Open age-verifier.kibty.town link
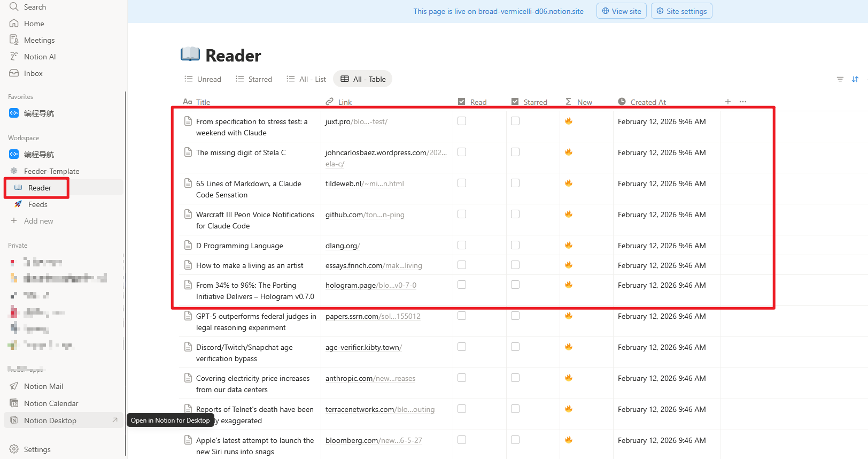Screen dimensions: 868x459 click(x=363, y=347)
